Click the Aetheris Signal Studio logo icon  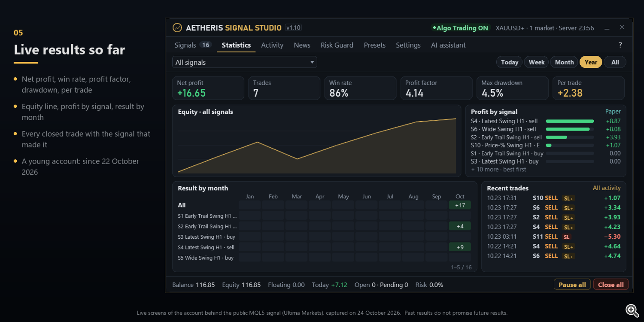(177, 28)
